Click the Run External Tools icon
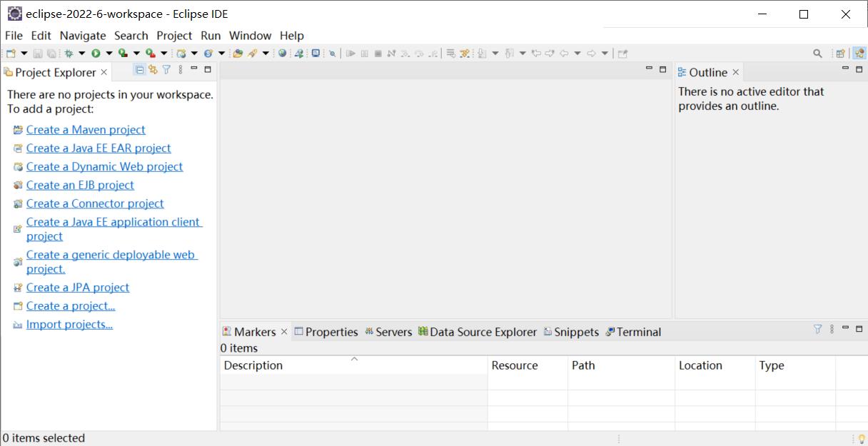The width and height of the screenshot is (868, 446). (150, 53)
